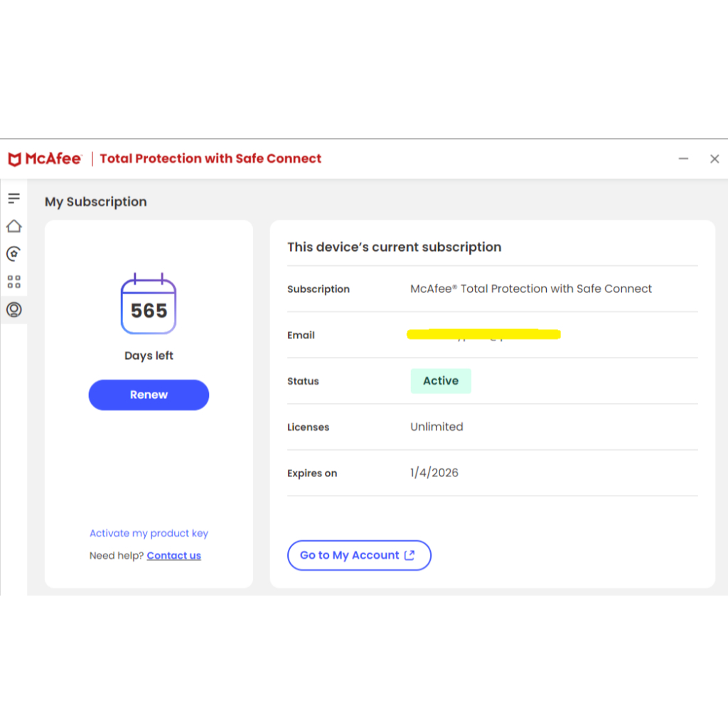Open the features grid icon in sidebar
This screenshot has width=728, height=728.
[x=14, y=281]
